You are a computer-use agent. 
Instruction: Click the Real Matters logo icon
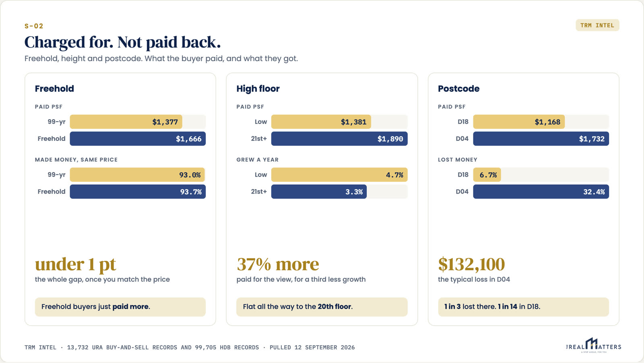tap(594, 345)
